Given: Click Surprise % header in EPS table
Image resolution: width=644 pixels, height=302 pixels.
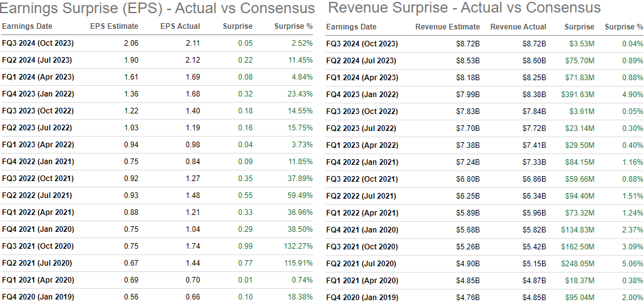Looking at the screenshot, I should click(294, 26).
